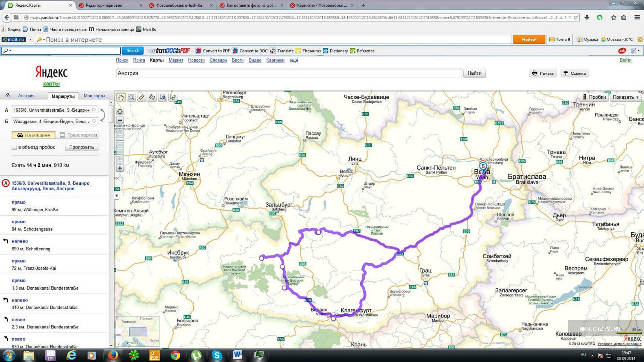Click the overview minimap thumbnail

point(138,331)
